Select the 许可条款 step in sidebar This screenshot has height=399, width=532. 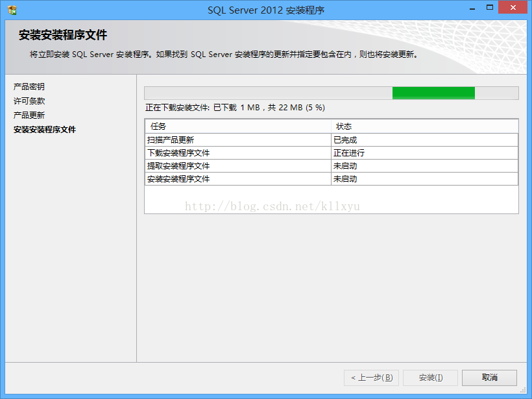tap(29, 101)
